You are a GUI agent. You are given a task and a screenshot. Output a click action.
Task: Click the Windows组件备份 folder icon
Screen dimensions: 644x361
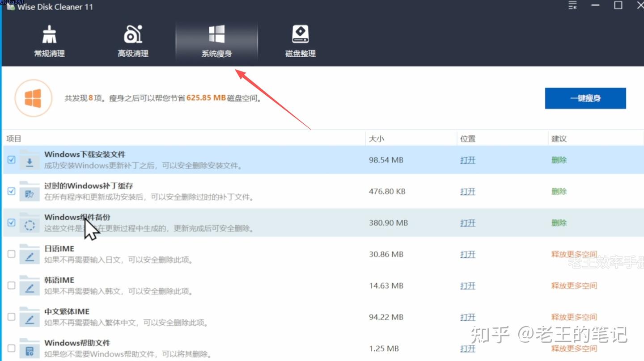pyautogui.click(x=30, y=222)
